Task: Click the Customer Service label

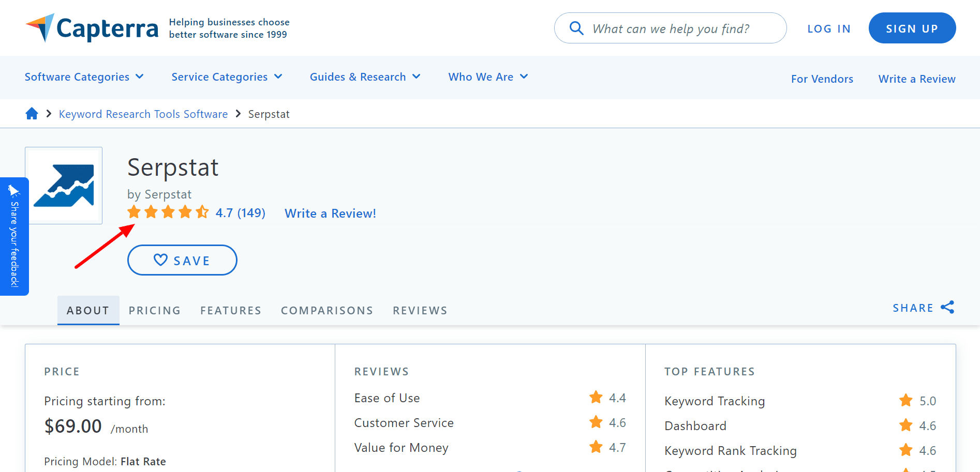Action: point(404,423)
